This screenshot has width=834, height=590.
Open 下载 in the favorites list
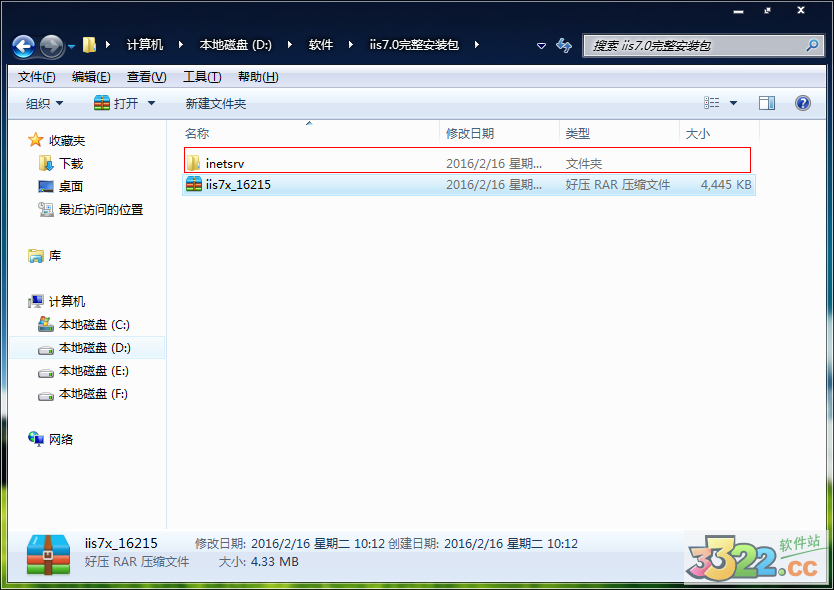tap(71, 163)
